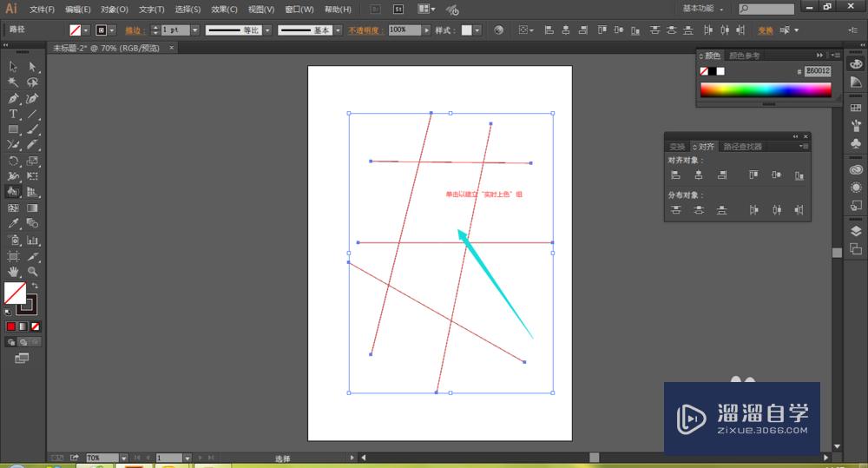Open the zoom level 70% dropdown
This screenshot has width=868, height=468.
[x=123, y=458]
